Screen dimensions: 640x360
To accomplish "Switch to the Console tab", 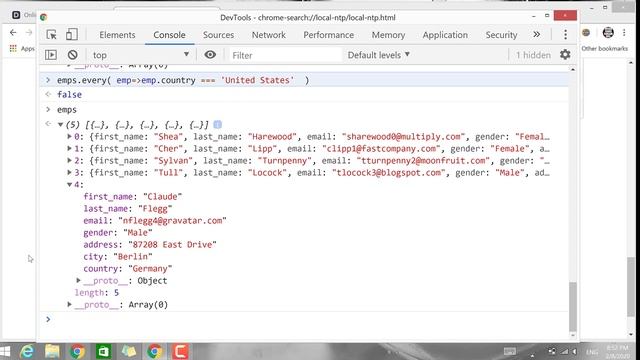I will [169, 35].
